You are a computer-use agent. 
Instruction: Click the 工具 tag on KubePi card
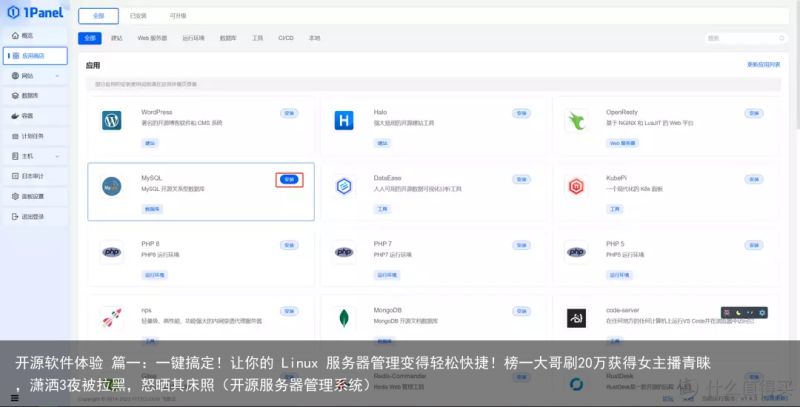coord(615,209)
